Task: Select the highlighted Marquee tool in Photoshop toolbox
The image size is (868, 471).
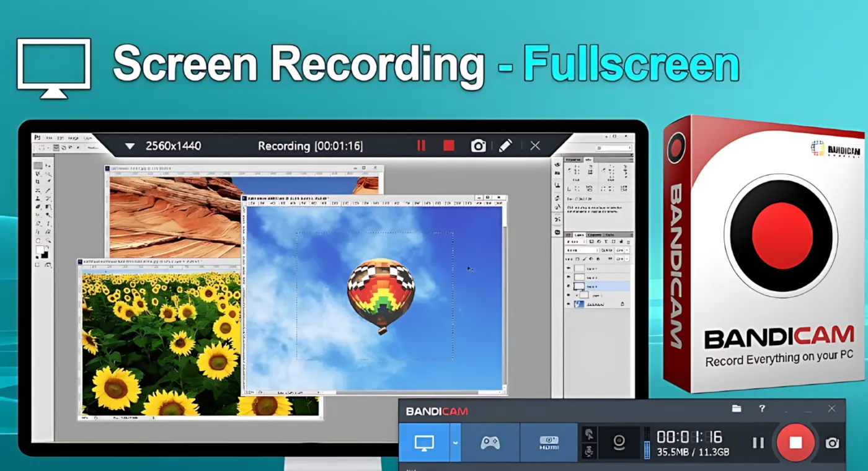Action: 38,165
